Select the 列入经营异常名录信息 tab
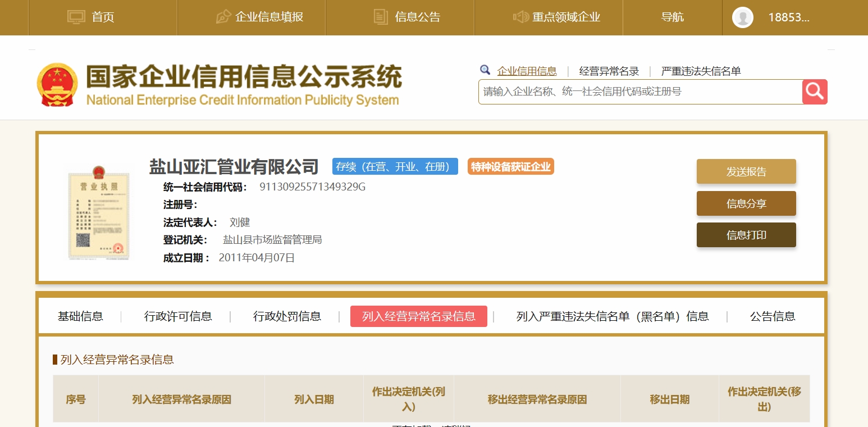The image size is (868, 427). point(419,316)
